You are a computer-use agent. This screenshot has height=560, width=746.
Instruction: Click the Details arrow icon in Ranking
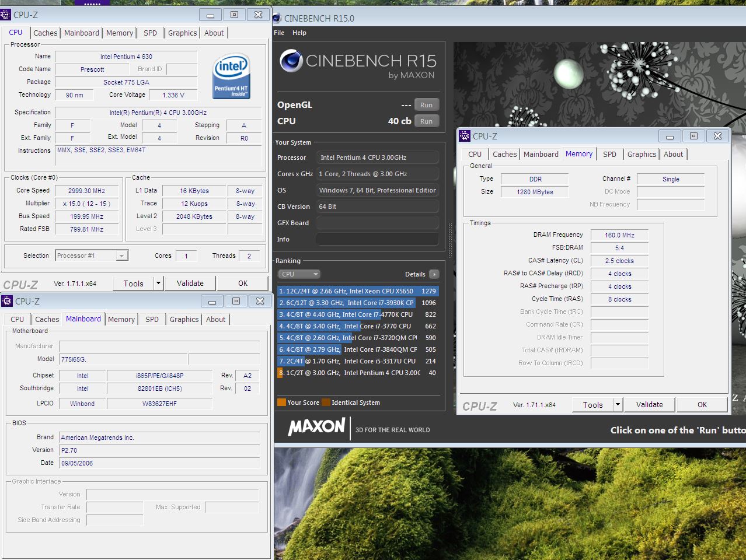click(434, 274)
